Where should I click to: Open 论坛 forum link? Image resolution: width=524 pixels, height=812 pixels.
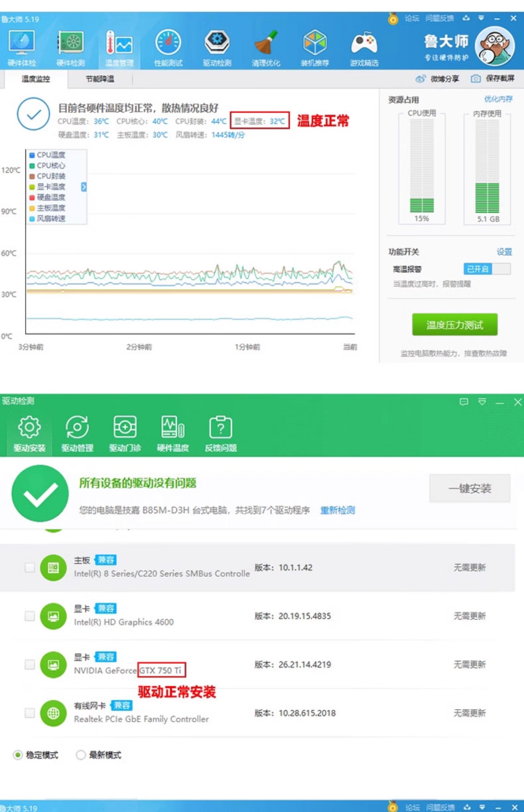click(412, 18)
